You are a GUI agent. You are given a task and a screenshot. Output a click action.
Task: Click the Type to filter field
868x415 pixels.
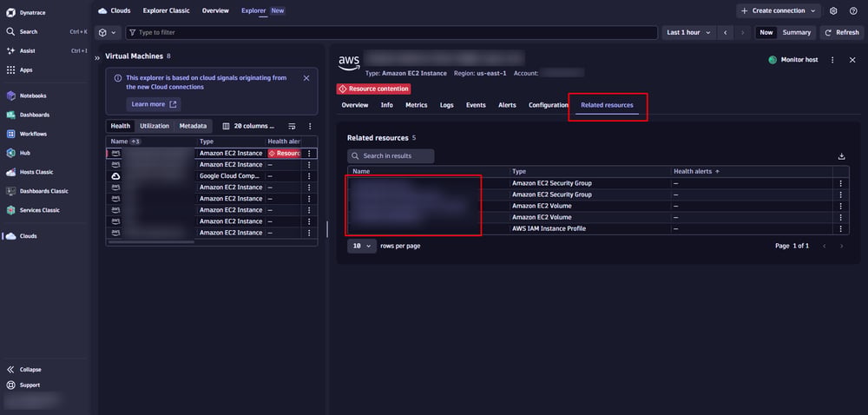(x=391, y=33)
